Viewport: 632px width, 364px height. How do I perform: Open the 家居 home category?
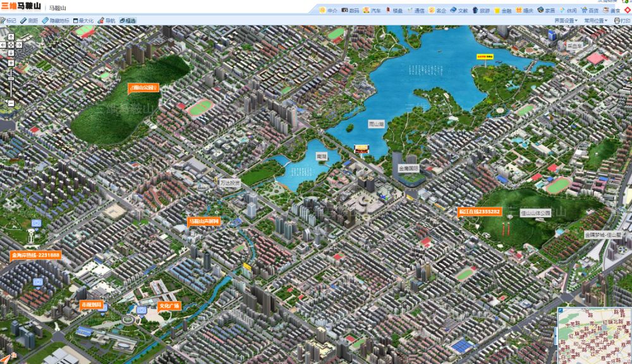546,11
